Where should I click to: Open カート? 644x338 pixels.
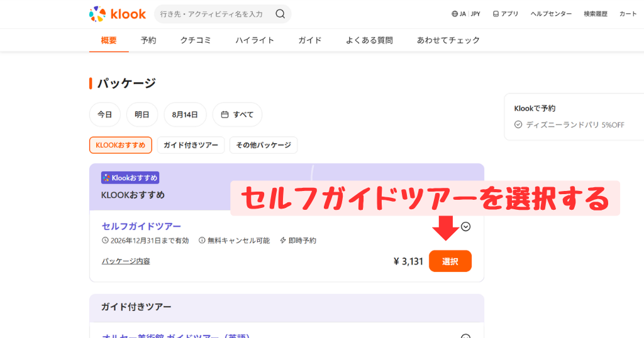(x=628, y=14)
